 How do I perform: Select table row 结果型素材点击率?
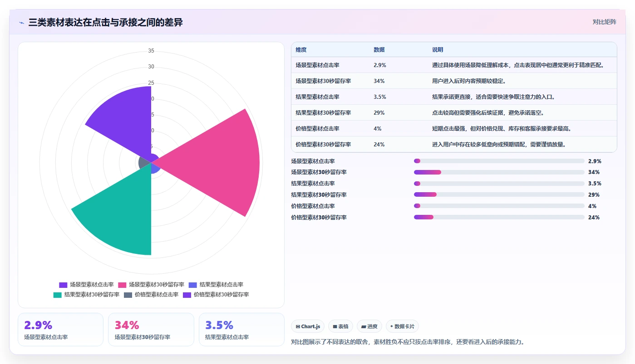454,97
